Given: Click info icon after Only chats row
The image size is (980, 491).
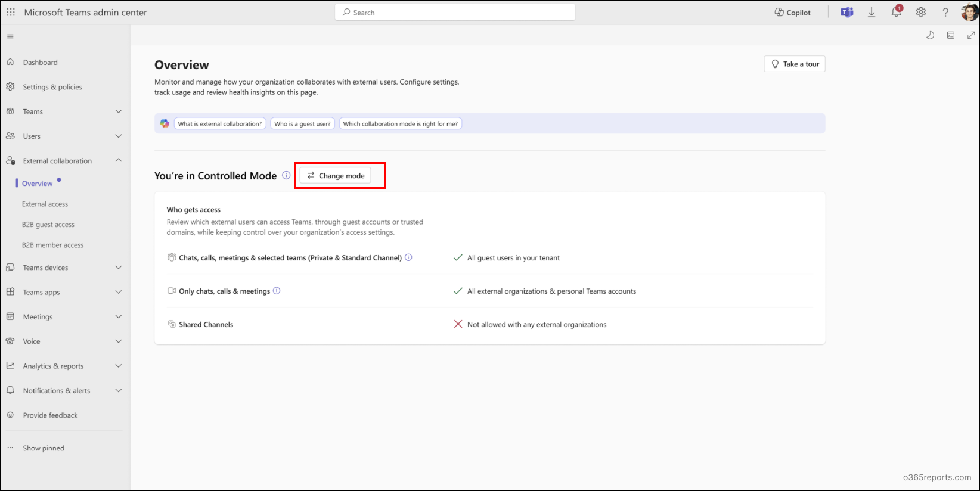Looking at the screenshot, I should click(277, 291).
